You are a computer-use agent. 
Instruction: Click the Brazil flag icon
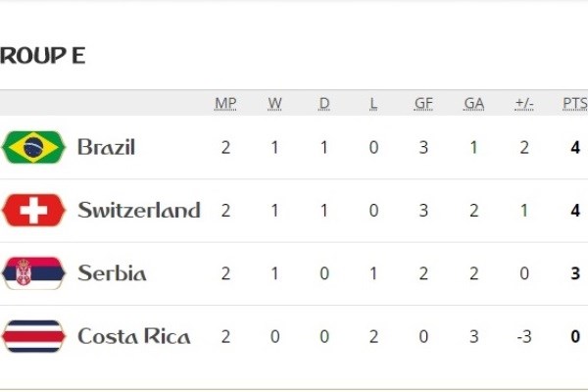coord(33,147)
